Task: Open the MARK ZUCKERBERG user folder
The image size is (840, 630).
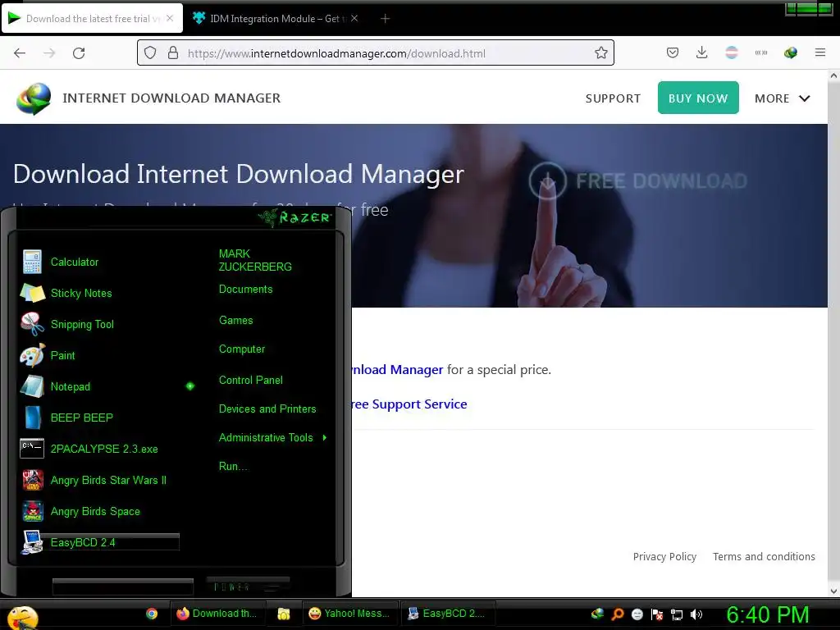Action: pyautogui.click(x=255, y=260)
